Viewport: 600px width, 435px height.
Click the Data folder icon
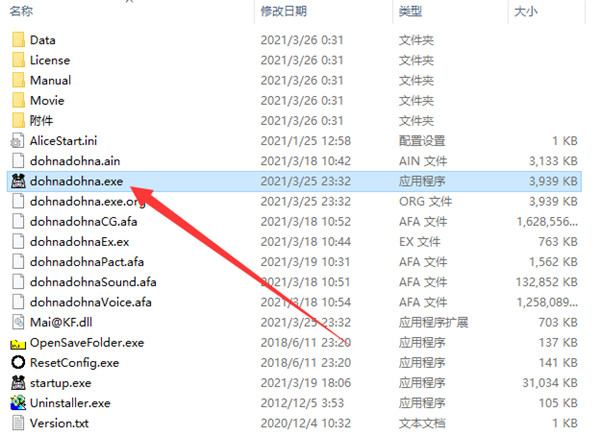pos(18,40)
